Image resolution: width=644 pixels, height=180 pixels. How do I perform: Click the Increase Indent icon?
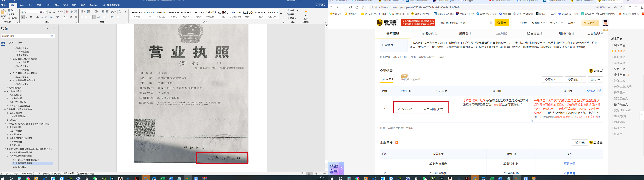107,12
